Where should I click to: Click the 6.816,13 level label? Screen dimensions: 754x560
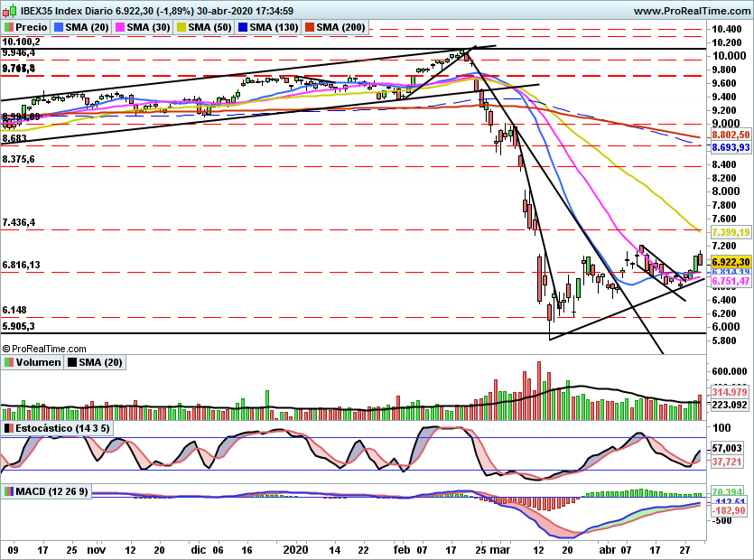click(21, 265)
